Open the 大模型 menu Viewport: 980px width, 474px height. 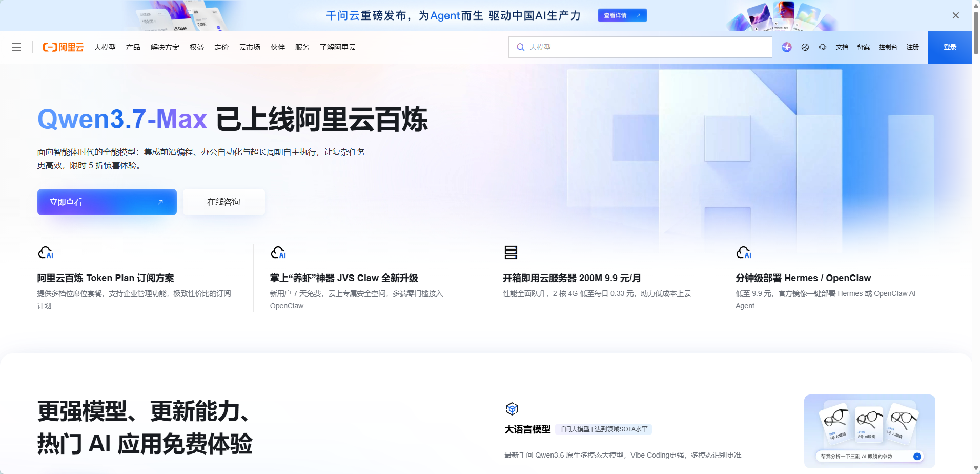(105, 47)
